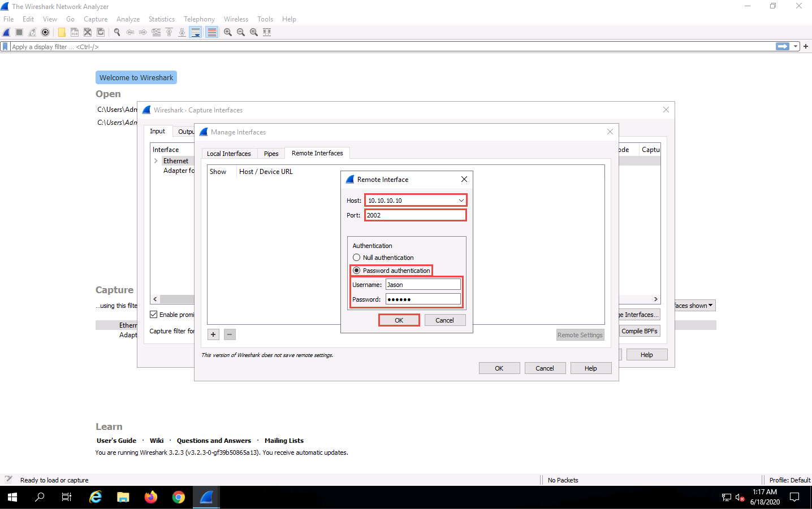Click find packet magnifier icon

117,32
